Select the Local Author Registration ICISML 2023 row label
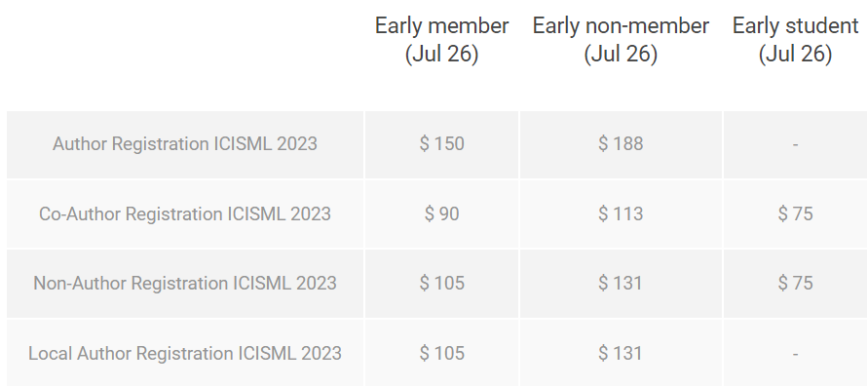The height and width of the screenshot is (387, 868). pos(185,353)
